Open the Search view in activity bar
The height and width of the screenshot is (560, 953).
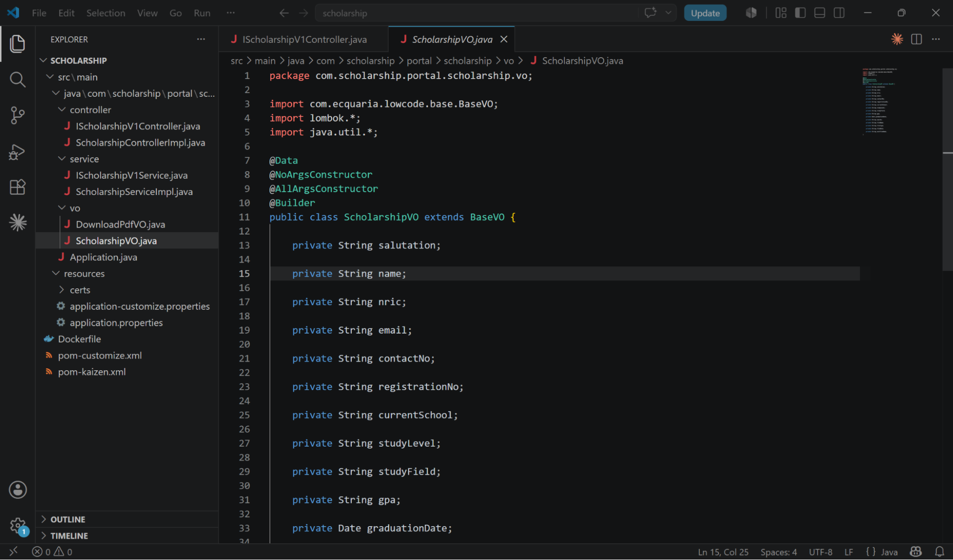[18, 80]
